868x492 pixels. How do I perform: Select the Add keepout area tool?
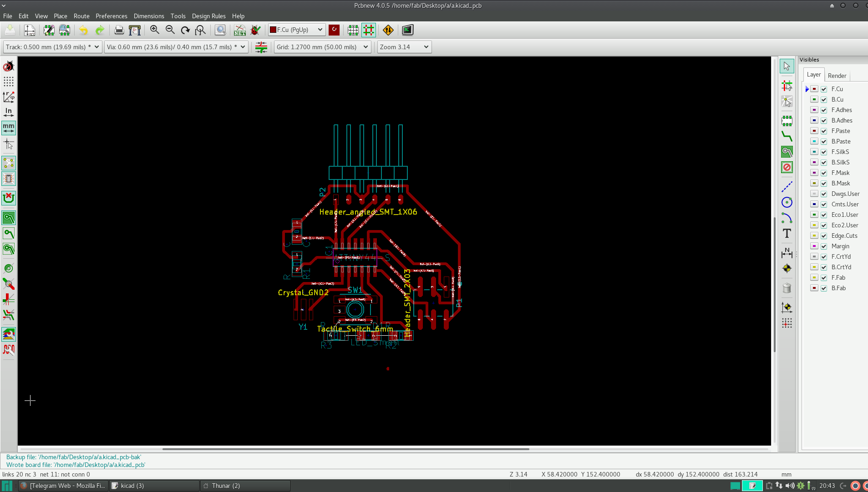click(787, 167)
